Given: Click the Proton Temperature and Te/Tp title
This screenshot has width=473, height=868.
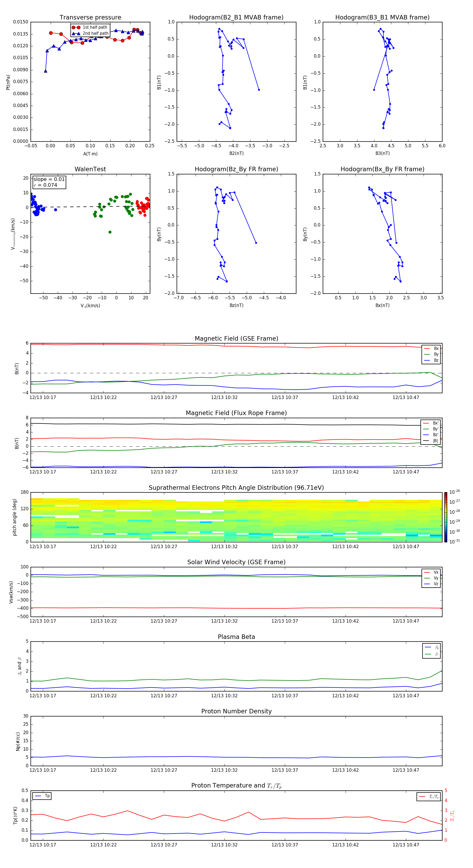Looking at the screenshot, I should pos(236,786).
